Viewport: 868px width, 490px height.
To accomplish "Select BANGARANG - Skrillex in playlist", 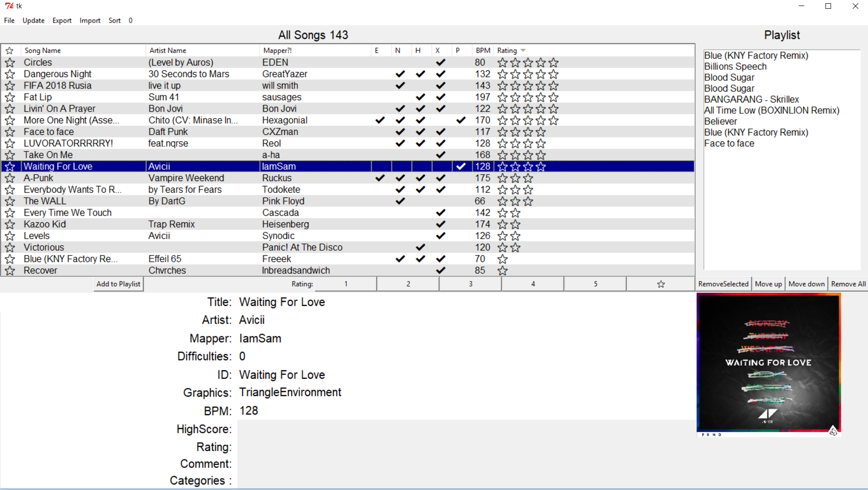I will pos(751,99).
